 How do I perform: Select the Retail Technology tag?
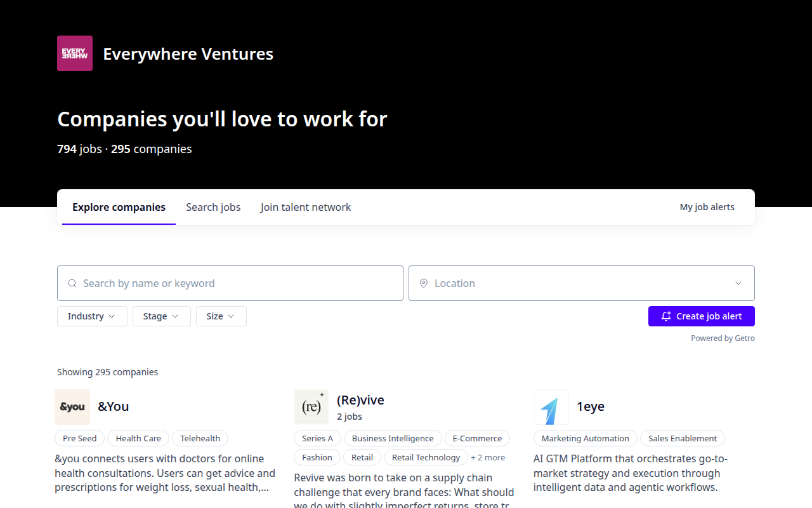(x=426, y=457)
